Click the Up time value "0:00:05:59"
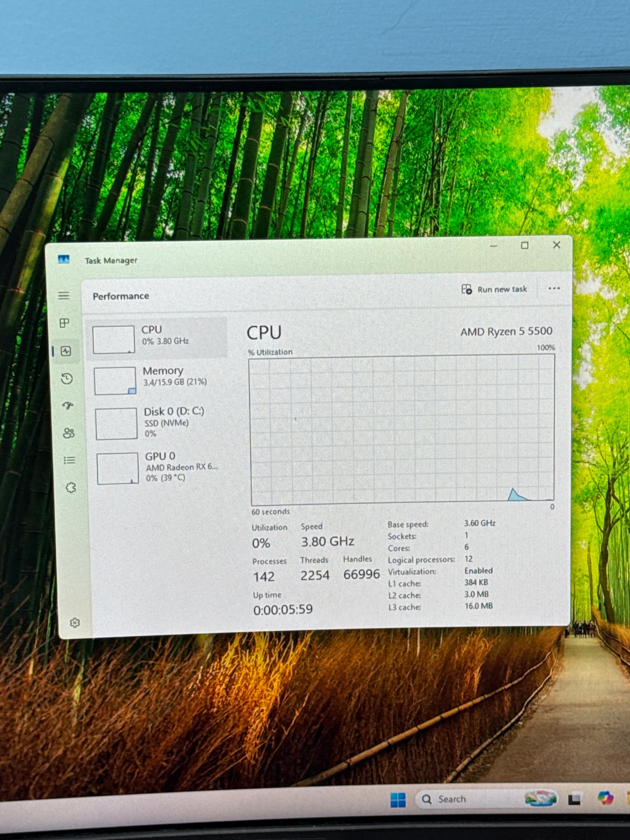The height and width of the screenshot is (840, 630). coord(283,610)
